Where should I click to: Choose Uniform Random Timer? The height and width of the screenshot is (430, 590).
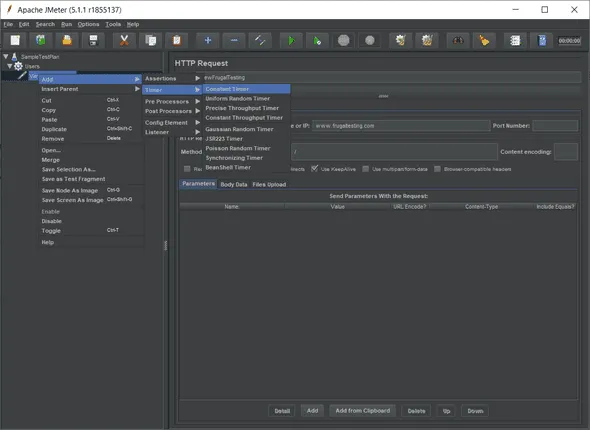(x=246, y=99)
